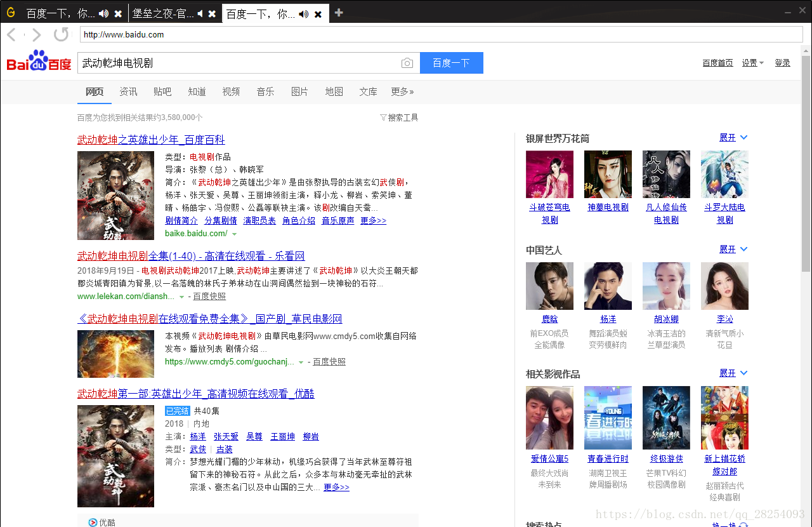
Task: Click actor link 张天爱
Action: [x=226, y=437]
